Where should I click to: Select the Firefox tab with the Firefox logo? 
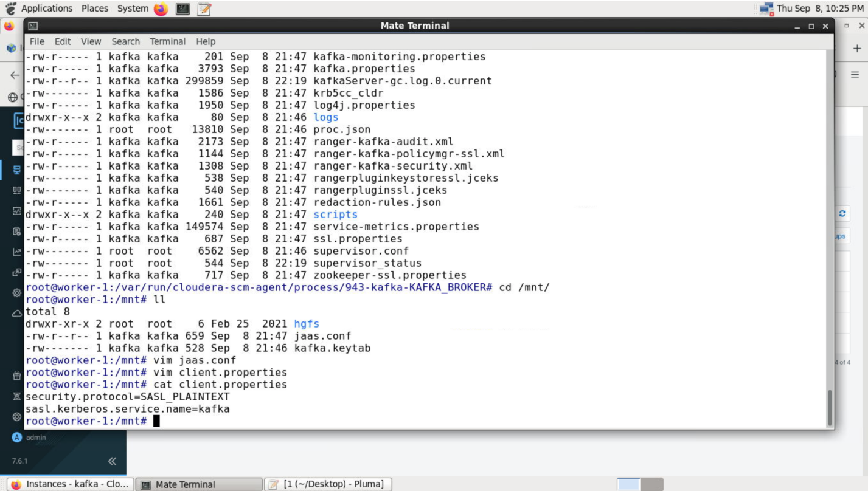pyautogui.click(x=9, y=26)
